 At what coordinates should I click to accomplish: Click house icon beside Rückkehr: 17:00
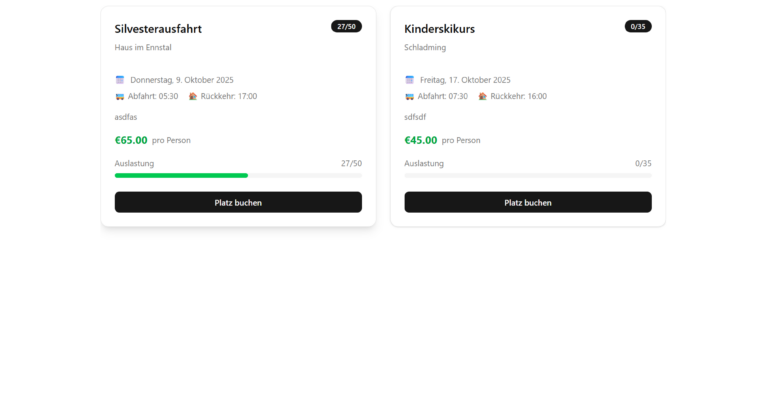coord(193,97)
